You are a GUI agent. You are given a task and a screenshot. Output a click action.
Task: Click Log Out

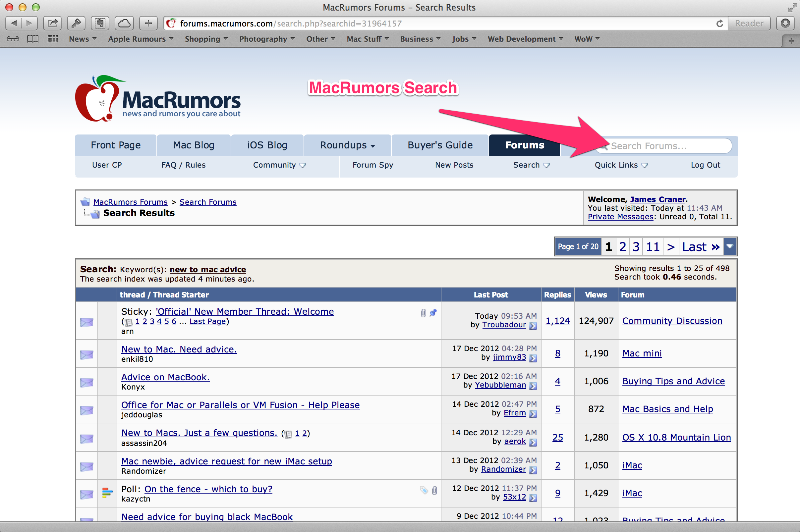coord(705,165)
